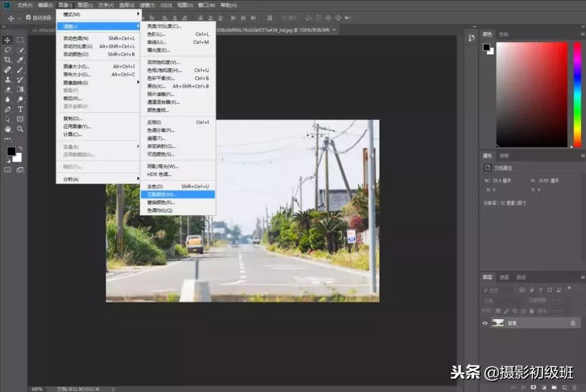
Task: Toggle lock position in Layers panel
Action: pyautogui.click(x=515, y=311)
